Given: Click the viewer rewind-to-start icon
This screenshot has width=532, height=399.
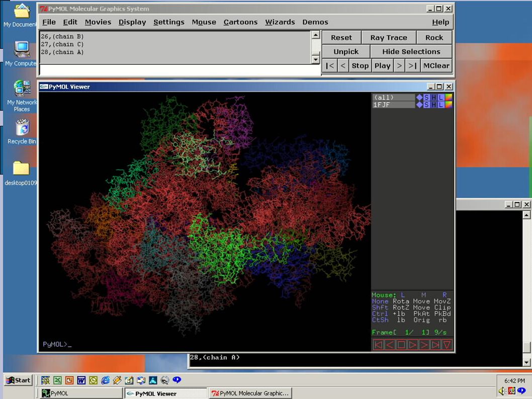Looking at the screenshot, I should (378, 345).
